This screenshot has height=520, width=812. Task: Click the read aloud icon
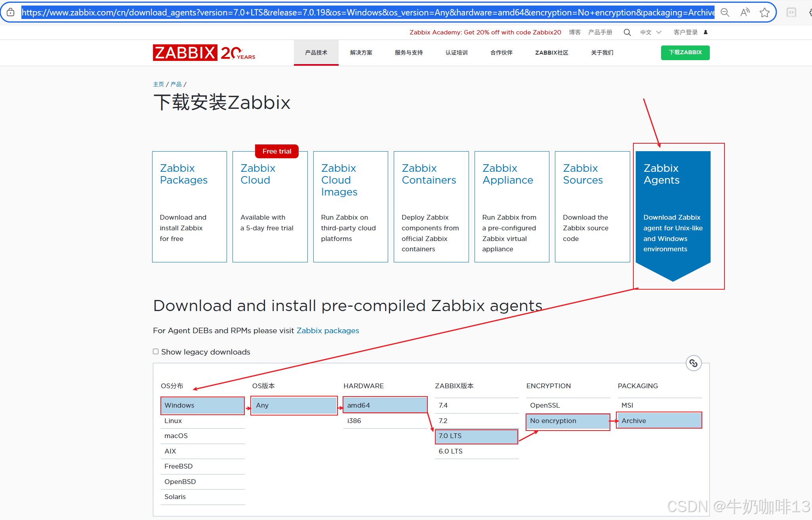pos(745,12)
